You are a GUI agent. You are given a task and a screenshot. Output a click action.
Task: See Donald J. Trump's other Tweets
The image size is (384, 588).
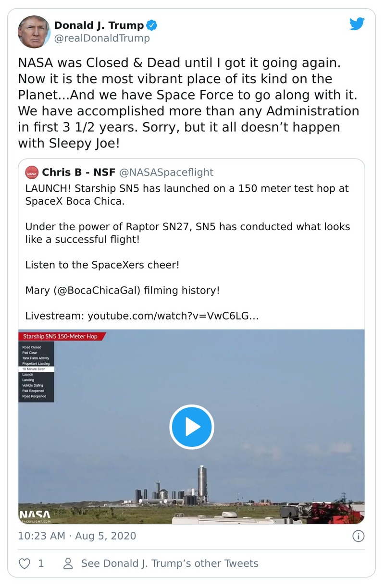pos(170,563)
